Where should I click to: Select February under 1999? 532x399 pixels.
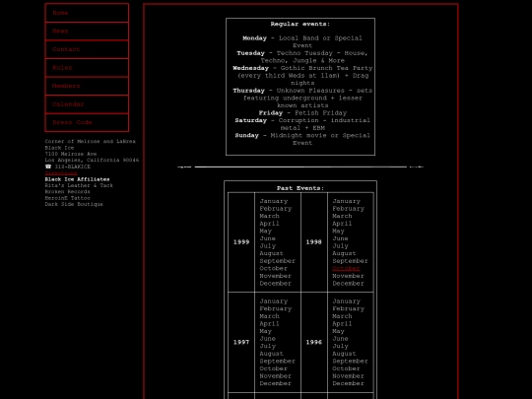pyautogui.click(x=276, y=209)
